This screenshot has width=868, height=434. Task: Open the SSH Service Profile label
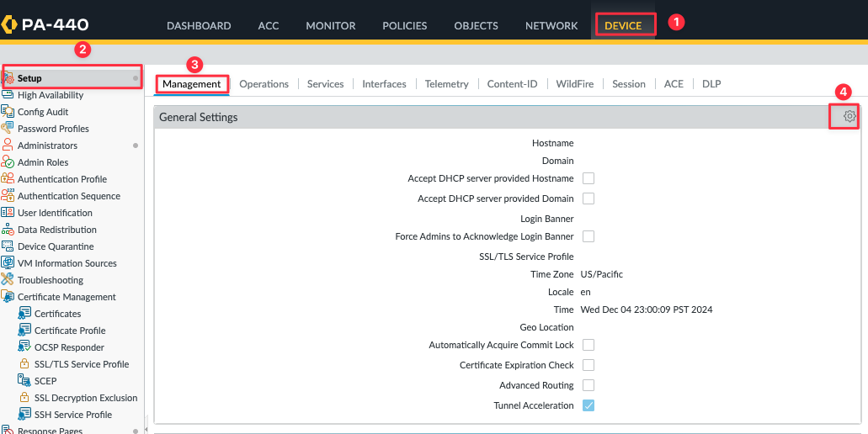tap(73, 415)
